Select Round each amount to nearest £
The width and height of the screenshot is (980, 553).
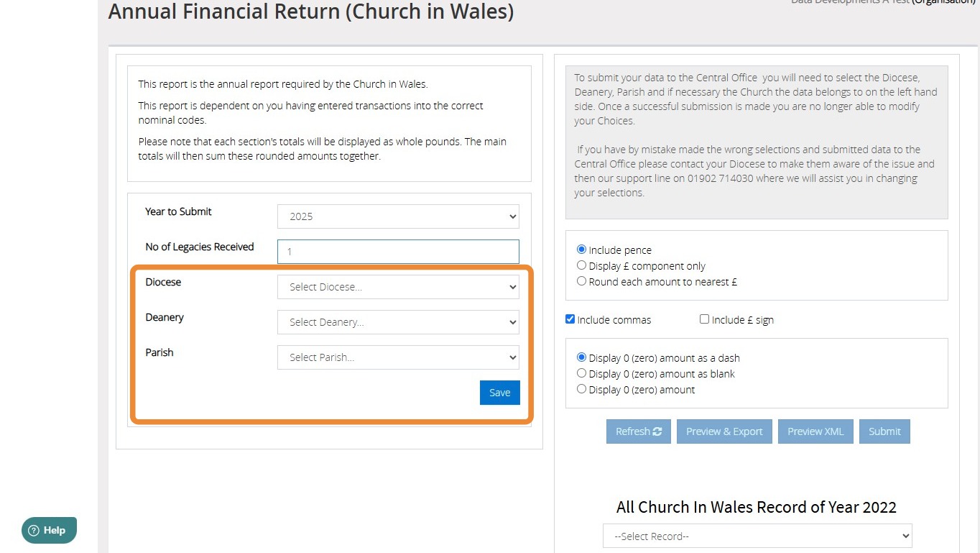click(x=582, y=281)
